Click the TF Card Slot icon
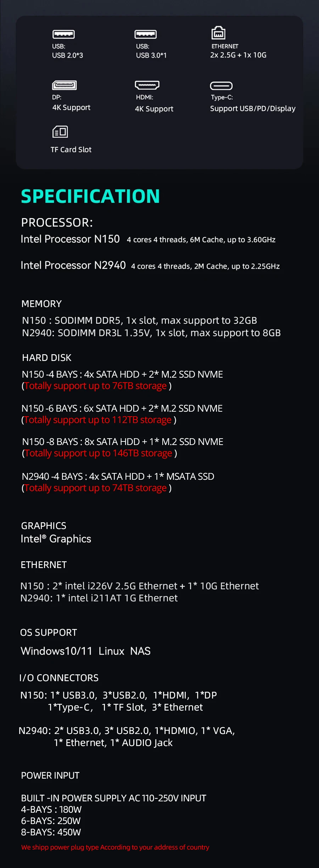 (60, 132)
